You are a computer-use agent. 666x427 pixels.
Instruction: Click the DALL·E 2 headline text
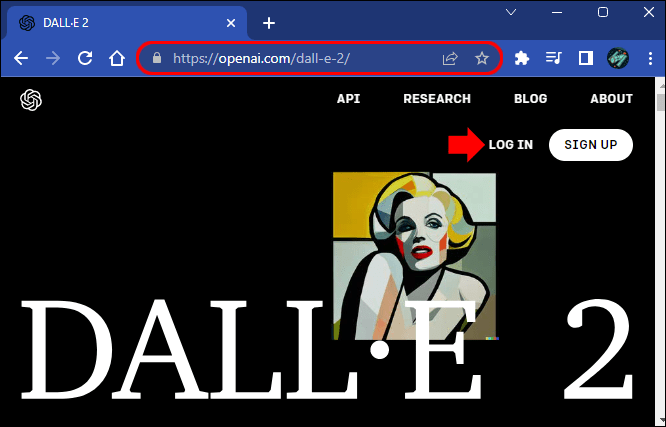click(327, 349)
